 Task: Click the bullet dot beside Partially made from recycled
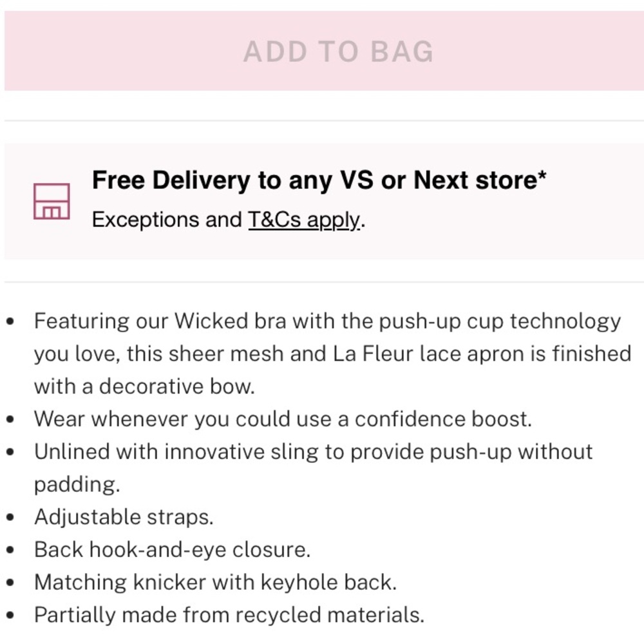(11, 616)
